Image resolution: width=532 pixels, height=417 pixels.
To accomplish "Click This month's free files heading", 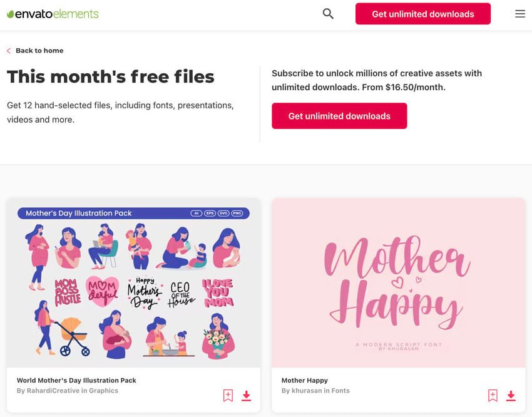I will (x=111, y=77).
